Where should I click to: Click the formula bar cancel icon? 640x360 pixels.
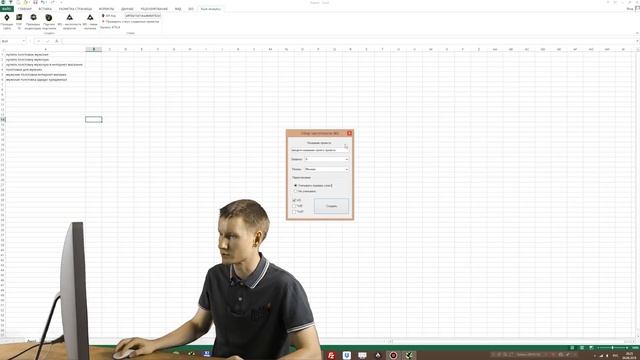click(x=39, y=41)
